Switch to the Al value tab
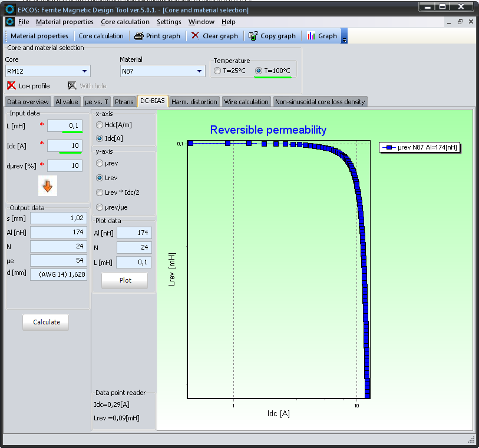Viewport: 479px width, 448px height. 67,102
